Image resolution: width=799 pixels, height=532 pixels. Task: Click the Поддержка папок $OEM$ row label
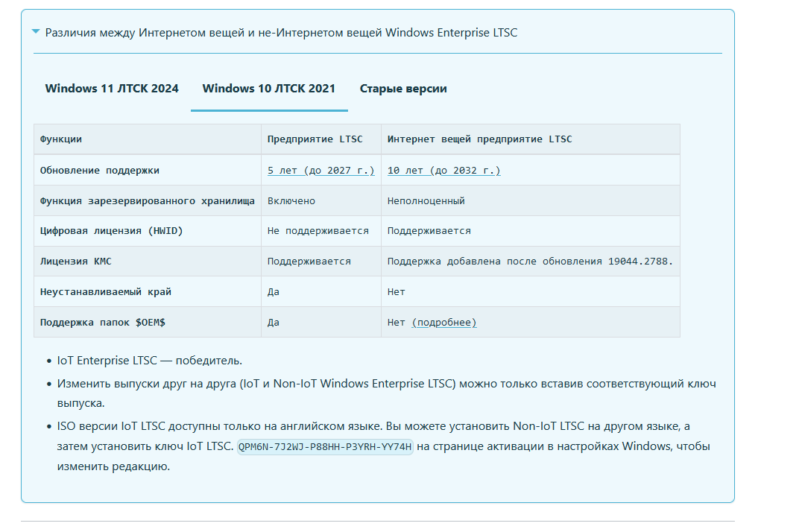102,322
